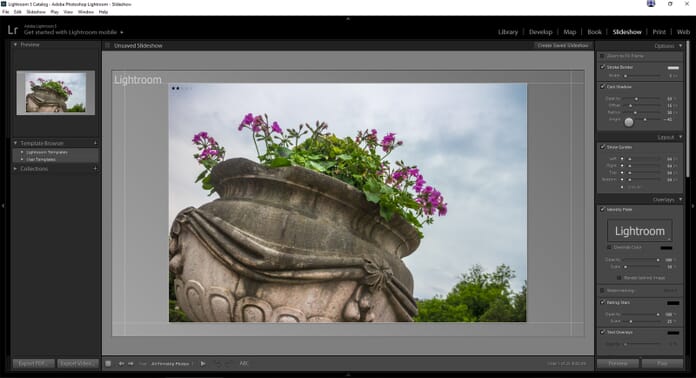Hide top module picker panel arrow
696x378 pixels.
[x=348, y=19]
